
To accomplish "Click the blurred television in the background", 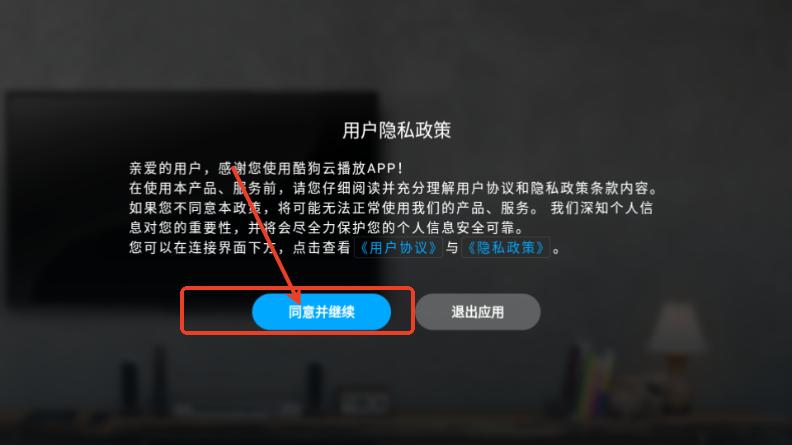I will [192, 199].
